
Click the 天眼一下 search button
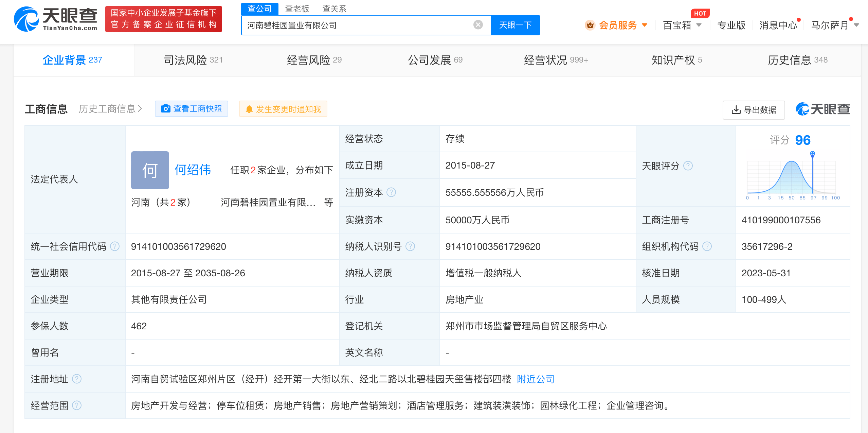point(515,25)
